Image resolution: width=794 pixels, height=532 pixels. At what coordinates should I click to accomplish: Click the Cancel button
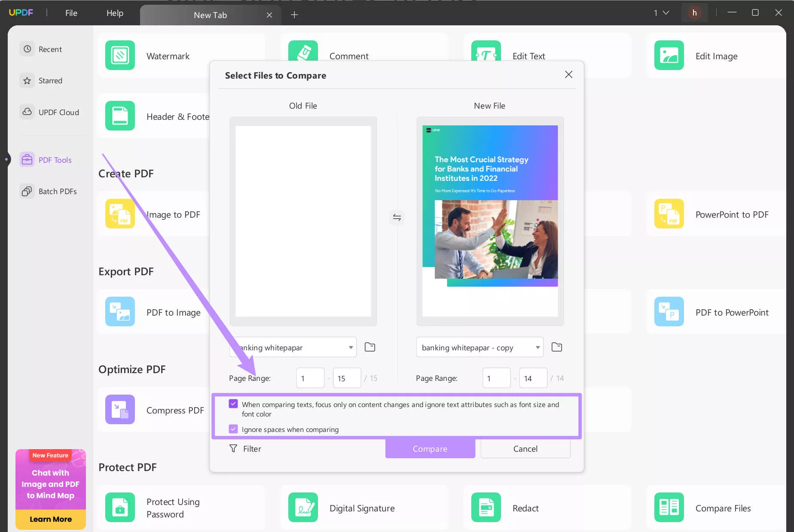(525, 449)
